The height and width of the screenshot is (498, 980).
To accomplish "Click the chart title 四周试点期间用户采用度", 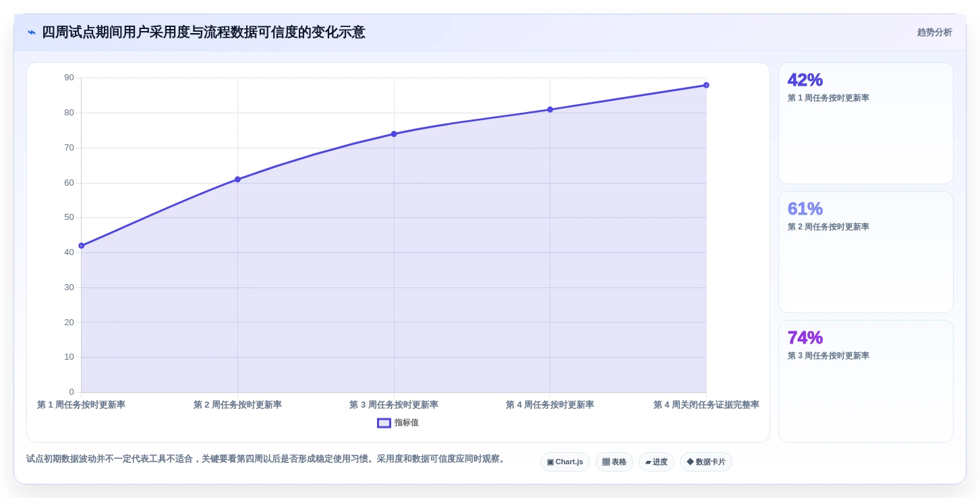I will (x=204, y=32).
